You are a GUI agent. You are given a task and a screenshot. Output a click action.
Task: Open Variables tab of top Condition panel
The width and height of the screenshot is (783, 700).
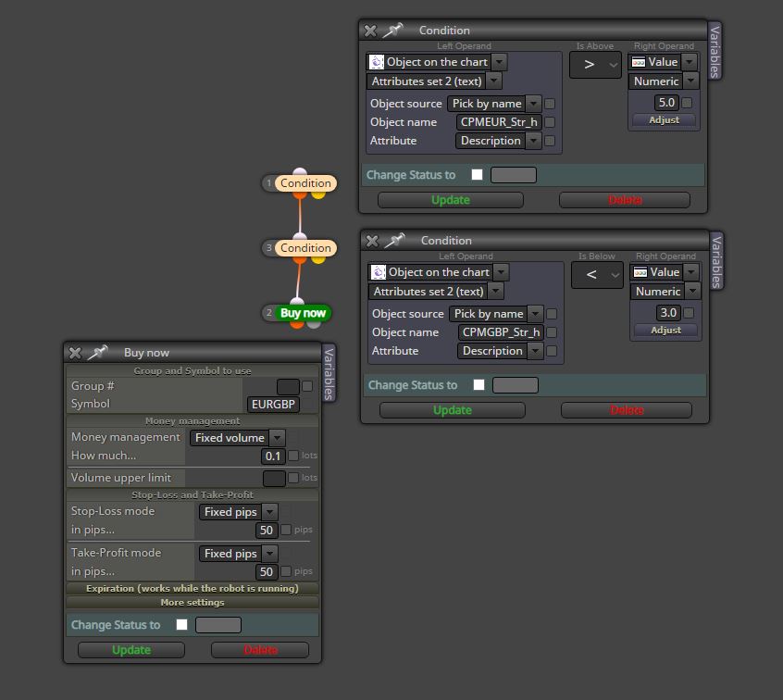point(715,52)
